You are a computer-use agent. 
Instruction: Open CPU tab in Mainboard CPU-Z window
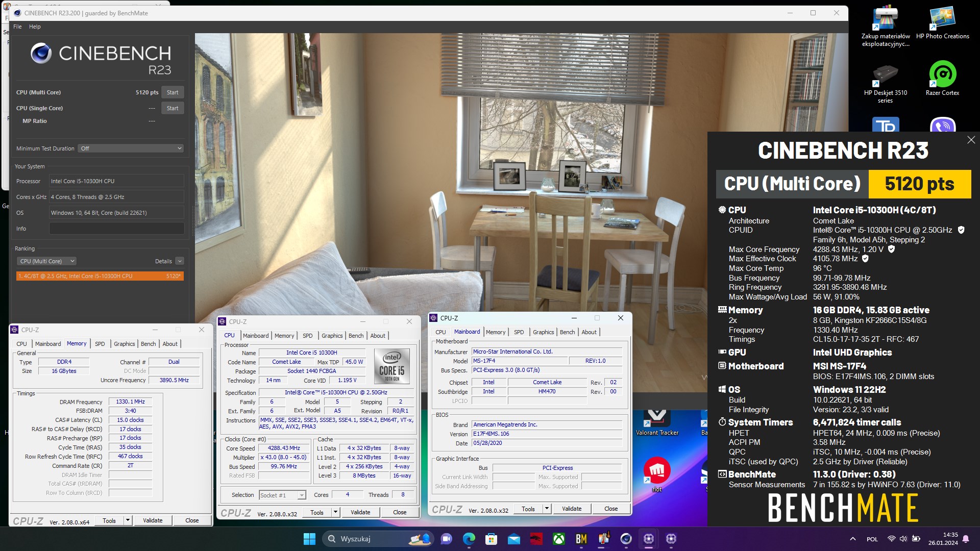[440, 332]
